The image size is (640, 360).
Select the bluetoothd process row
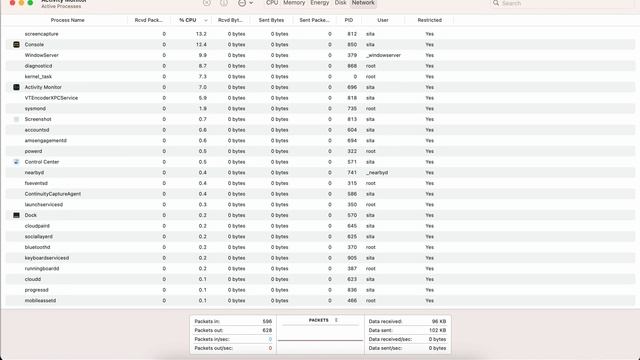[320, 247]
